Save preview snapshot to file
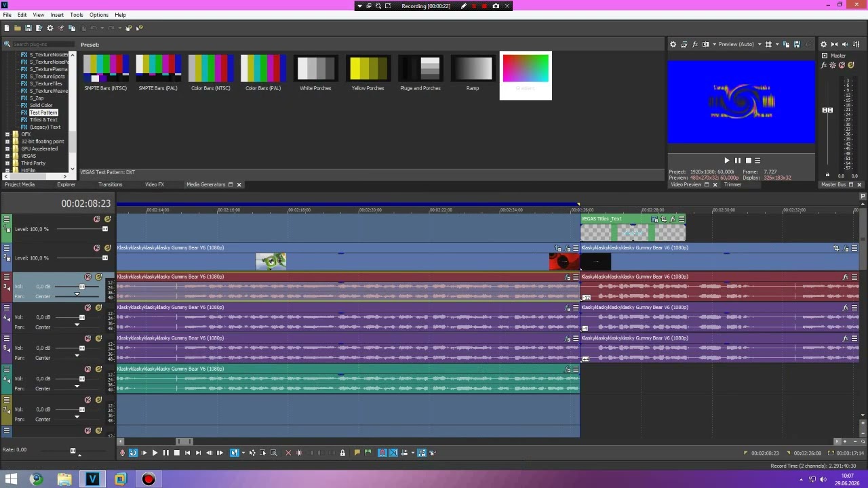 (x=797, y=44)
